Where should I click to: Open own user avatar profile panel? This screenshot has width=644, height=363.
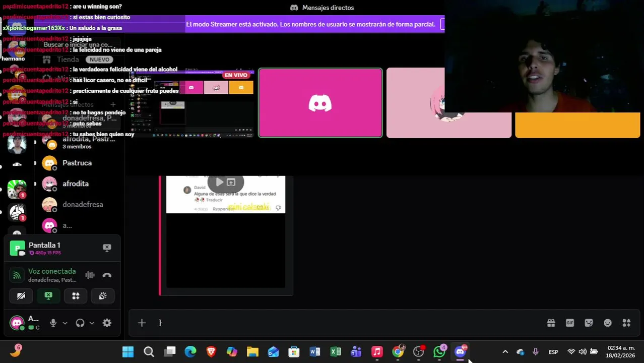pos(17,323)
